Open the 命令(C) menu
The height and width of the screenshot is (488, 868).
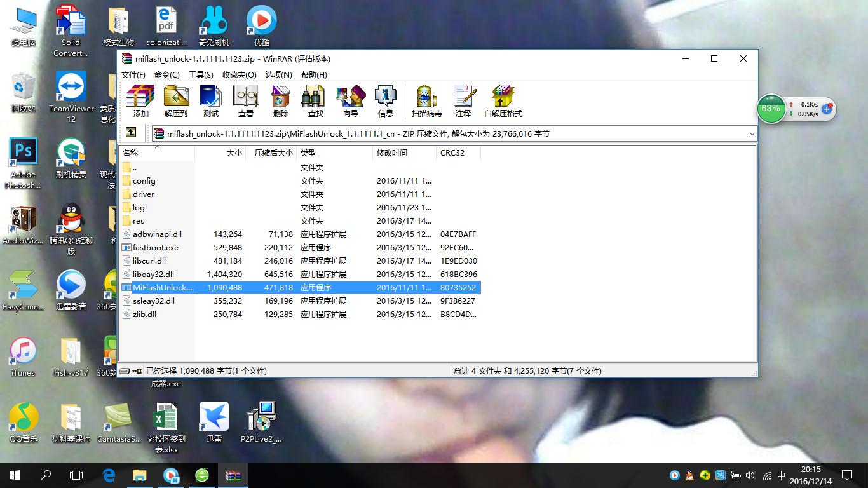(x=167, y=74)
